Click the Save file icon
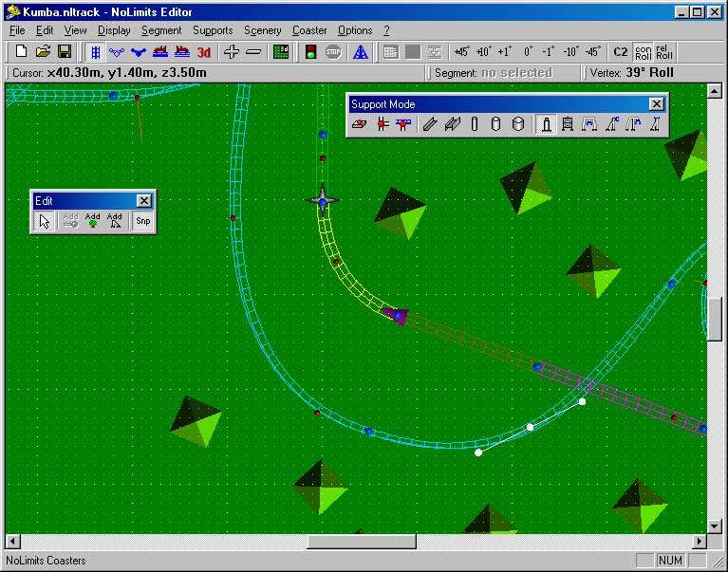This screenshot has width=728, height=572. (65, 52)
